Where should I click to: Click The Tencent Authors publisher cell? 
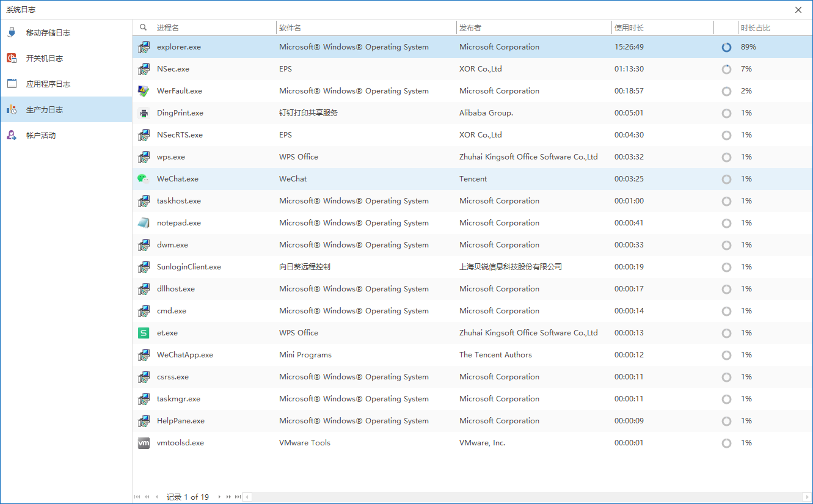[x=495, y=355]
